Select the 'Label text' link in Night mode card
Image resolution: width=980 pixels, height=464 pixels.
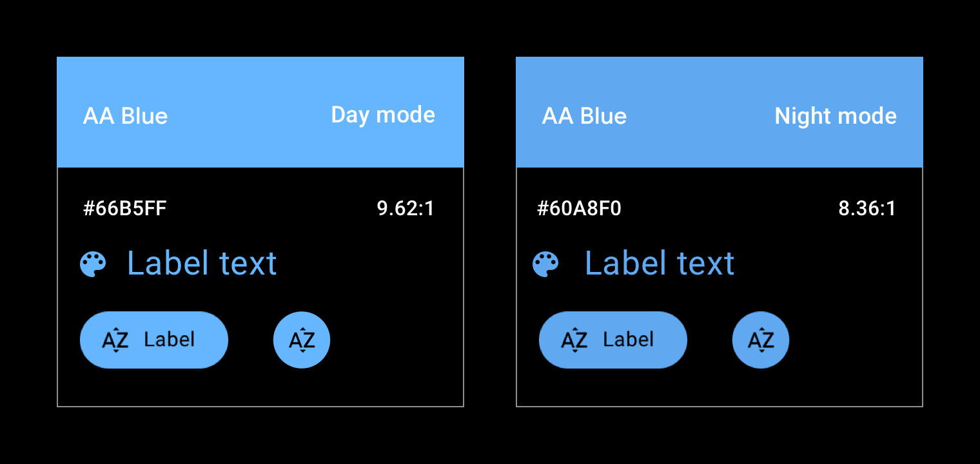tap(660, 263)
